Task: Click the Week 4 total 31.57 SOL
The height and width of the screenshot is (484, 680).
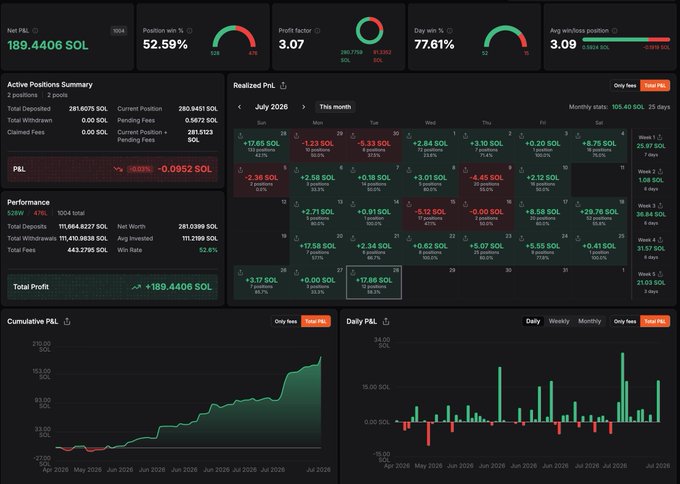Action: click(651, 249)
